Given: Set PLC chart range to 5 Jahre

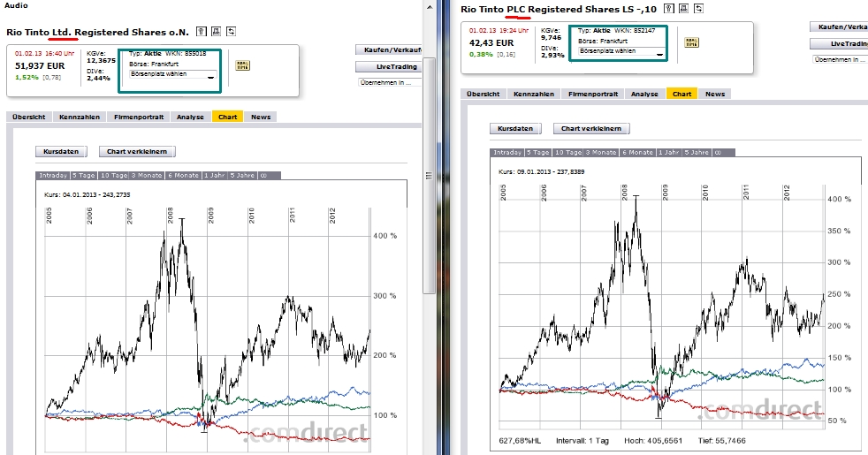Looking at the screenshot, I should point(697,152).
